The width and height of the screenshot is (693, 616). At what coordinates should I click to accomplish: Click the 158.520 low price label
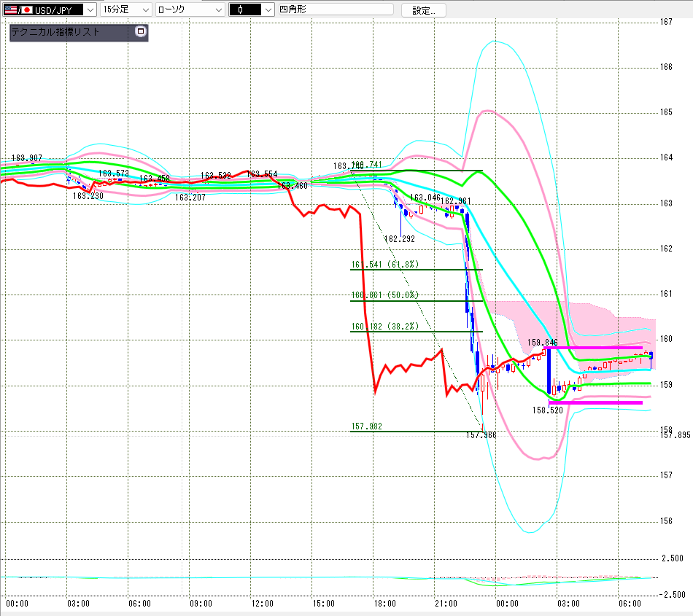(548, 410)
